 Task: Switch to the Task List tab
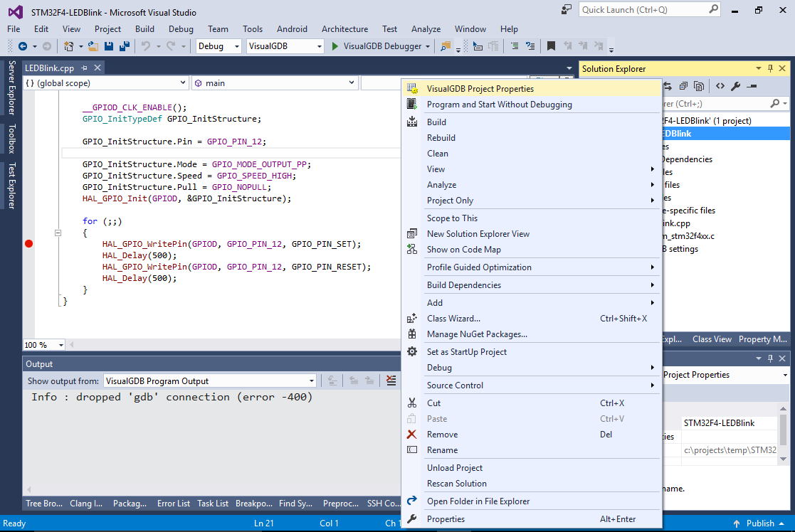212,503
